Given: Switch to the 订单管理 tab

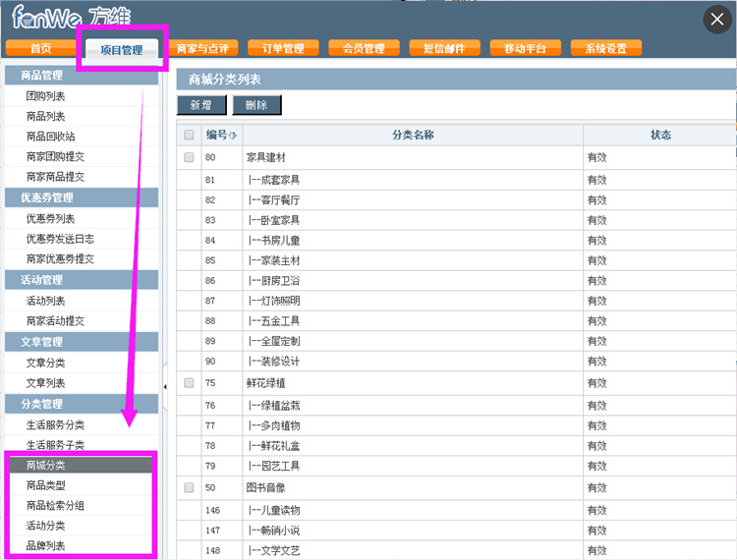Looking at the screenshot, I should 276,48.
